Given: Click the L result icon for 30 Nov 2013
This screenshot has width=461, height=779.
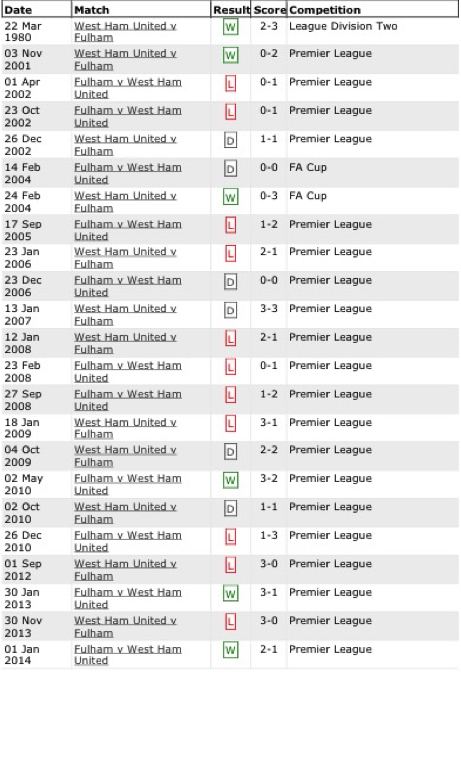Looking at the screenshot, I should point(230,622).
